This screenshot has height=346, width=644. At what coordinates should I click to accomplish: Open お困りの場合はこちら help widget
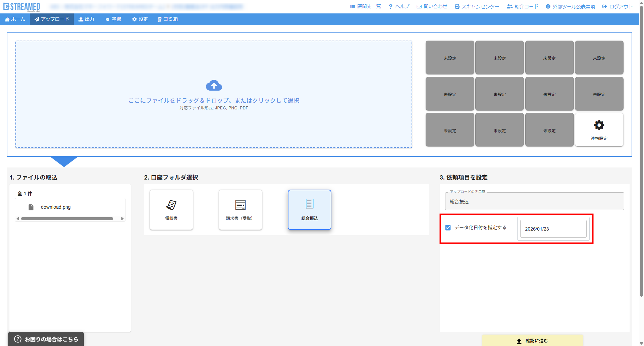pyautogui.click(x=46, y=339)
